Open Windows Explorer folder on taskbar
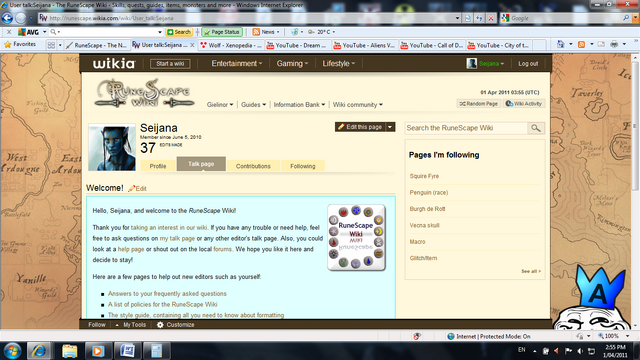Screen dimensions: 640x360 pos(69,351)
